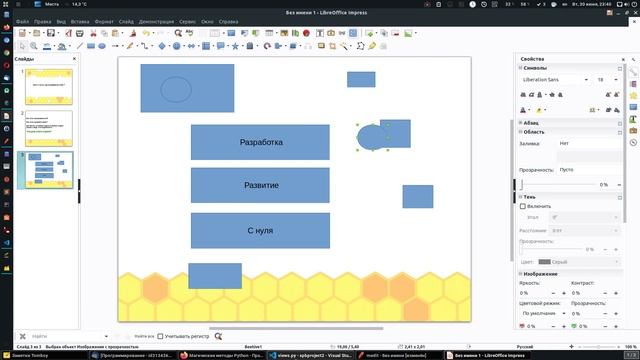Select the Ellipse shape tool
Screen dimensions: 640x360
click(x=102, y=46)
